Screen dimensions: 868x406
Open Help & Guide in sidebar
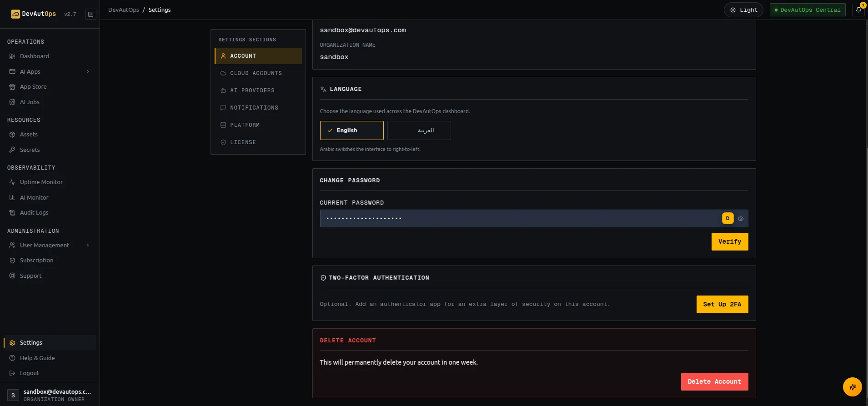click(x=50, y=358)
